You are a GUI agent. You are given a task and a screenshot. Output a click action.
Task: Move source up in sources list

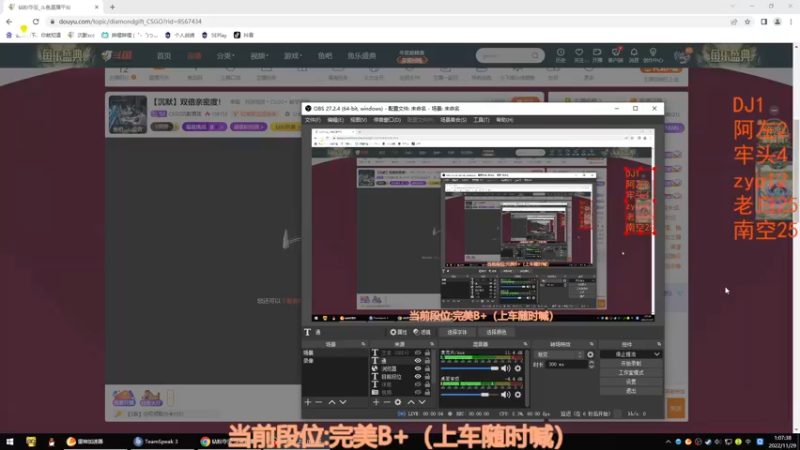[x=411, y=402]
